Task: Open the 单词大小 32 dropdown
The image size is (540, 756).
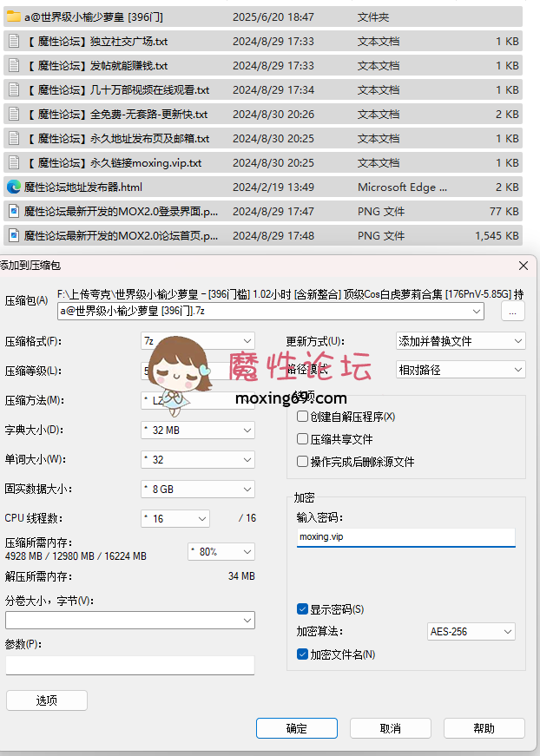Action: [x=198, y=459]
